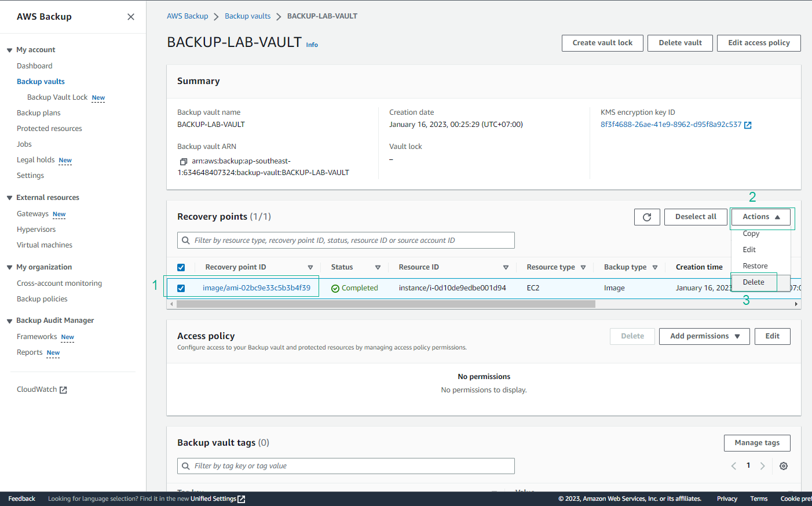
Task: Go to Backup vaults breadcrumb
Action: click(x=247, y=16)
